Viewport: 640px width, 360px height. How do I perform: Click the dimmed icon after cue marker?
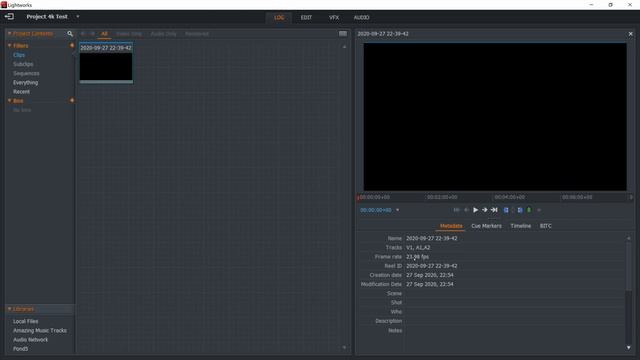click(539, 210)
